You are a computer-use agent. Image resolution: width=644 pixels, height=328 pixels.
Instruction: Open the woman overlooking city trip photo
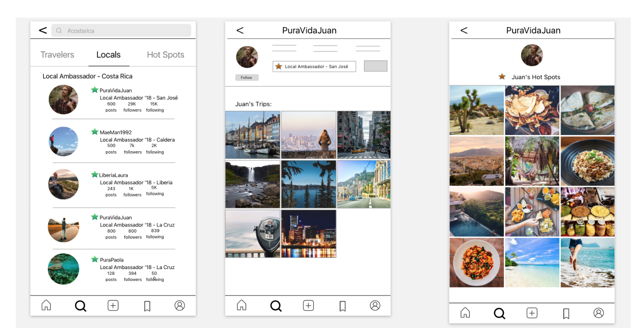309,135
